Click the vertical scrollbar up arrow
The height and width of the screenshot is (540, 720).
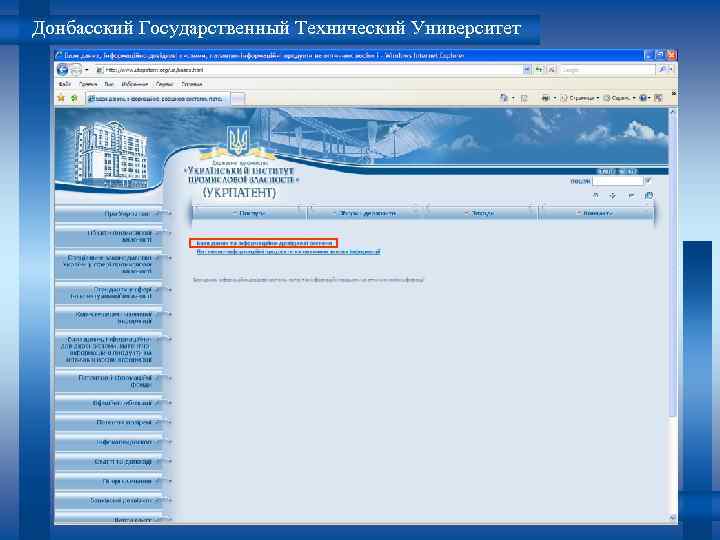(672, 112)
